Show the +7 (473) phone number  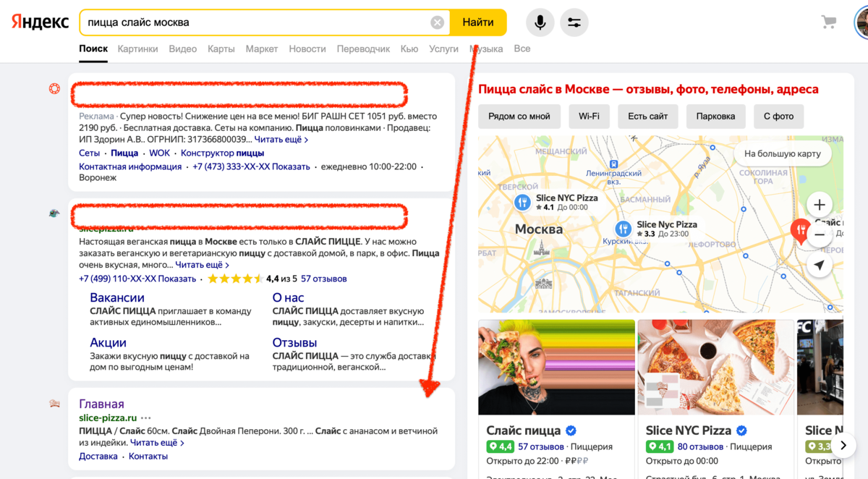point(251,166)
